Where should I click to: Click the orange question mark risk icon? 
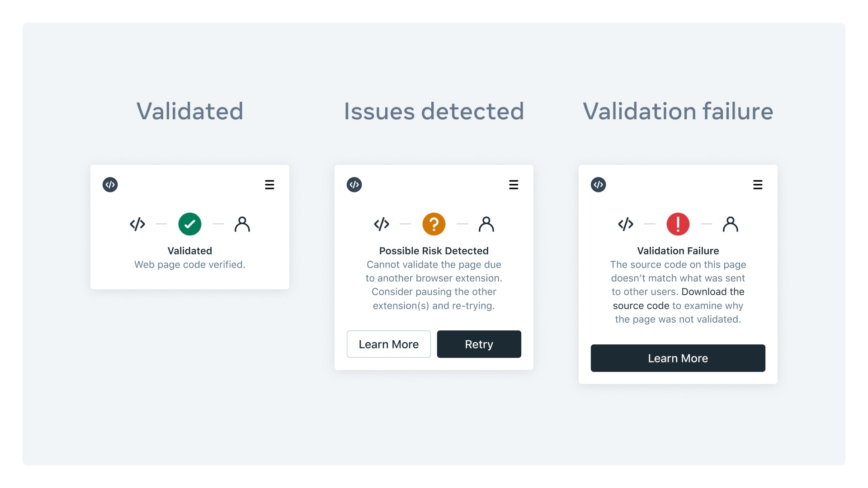coord(434,224)
